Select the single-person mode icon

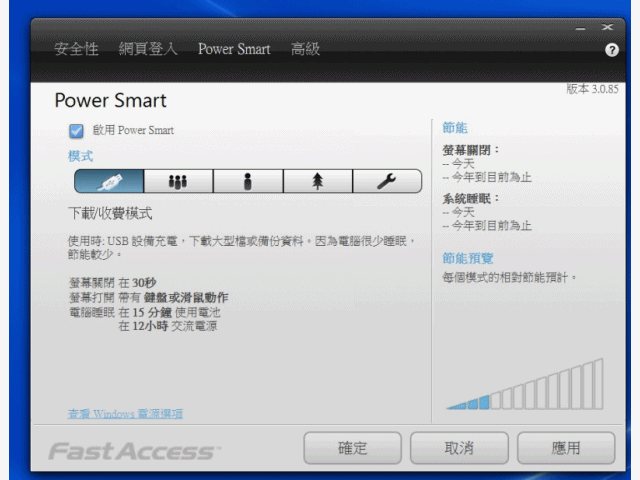tap(248, 181)
